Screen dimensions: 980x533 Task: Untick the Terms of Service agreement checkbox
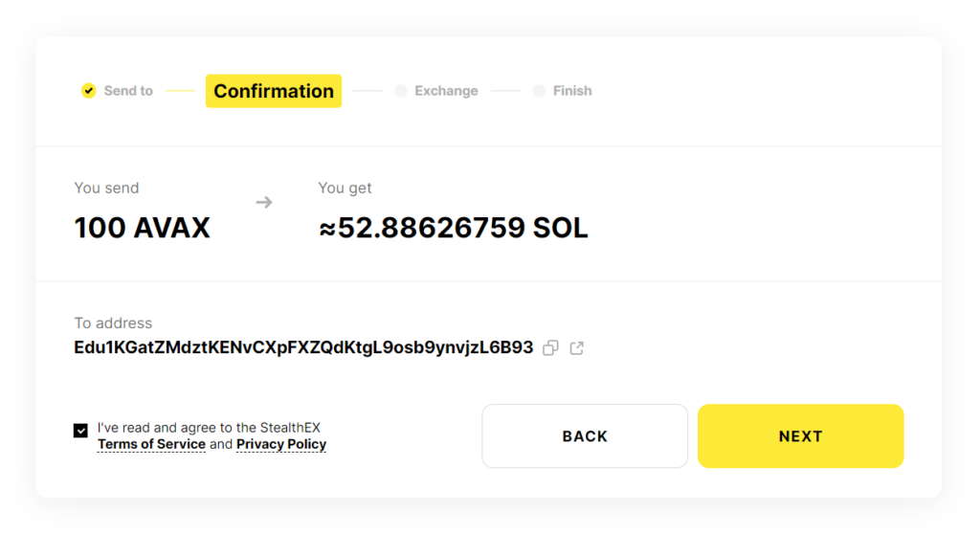click(80, 431)
